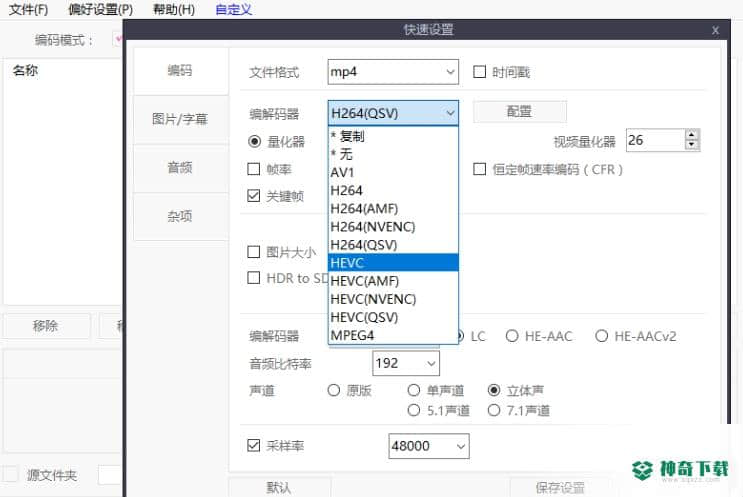The image size is (743, 497).
Task: Open the 音频比特率 192 dropdown
Action: pos(406,363)
